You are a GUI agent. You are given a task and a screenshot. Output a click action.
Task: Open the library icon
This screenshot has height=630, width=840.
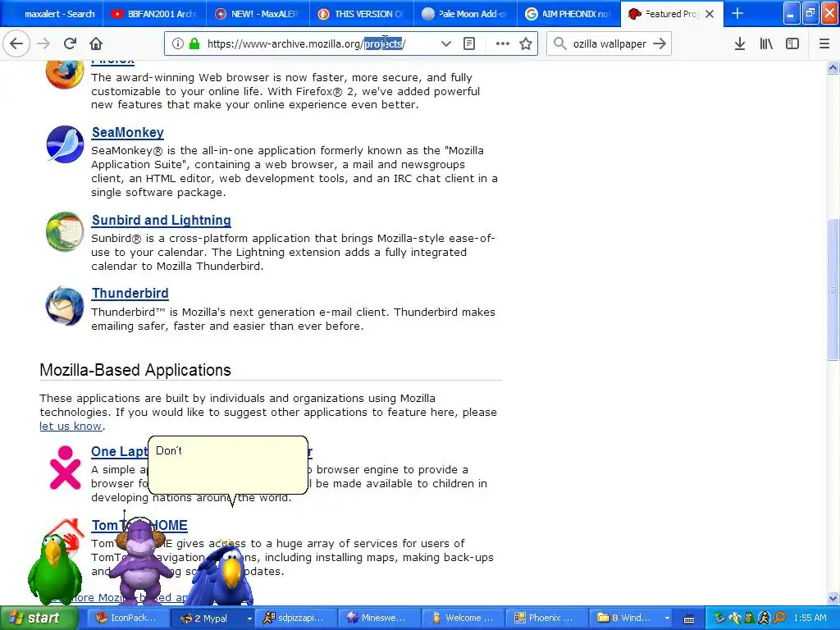click(x=766, y=44)
